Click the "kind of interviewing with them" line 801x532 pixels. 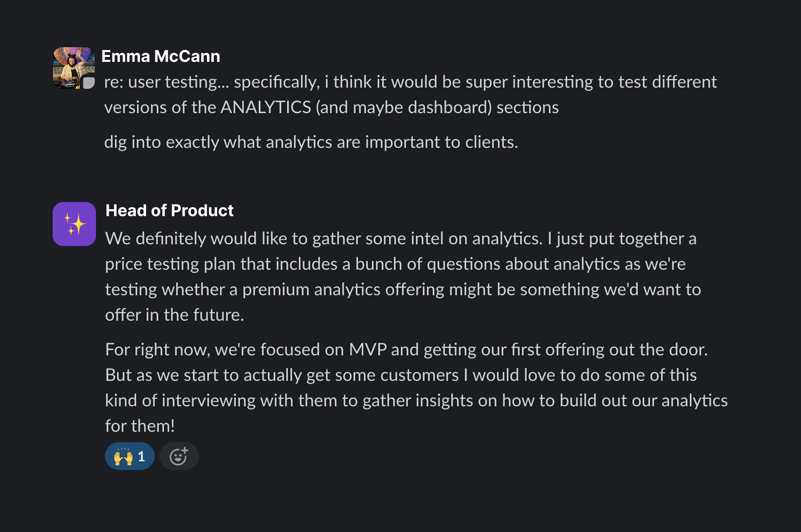point(221,401)
